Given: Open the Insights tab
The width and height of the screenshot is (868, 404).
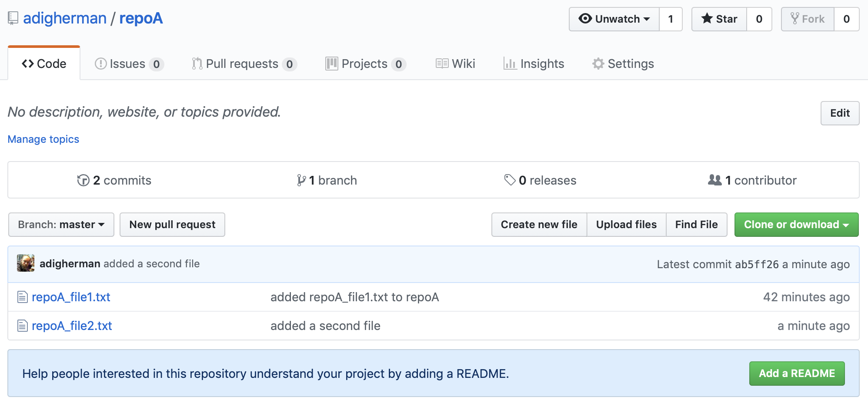Looking at the screenshot, I should point(534,64).
